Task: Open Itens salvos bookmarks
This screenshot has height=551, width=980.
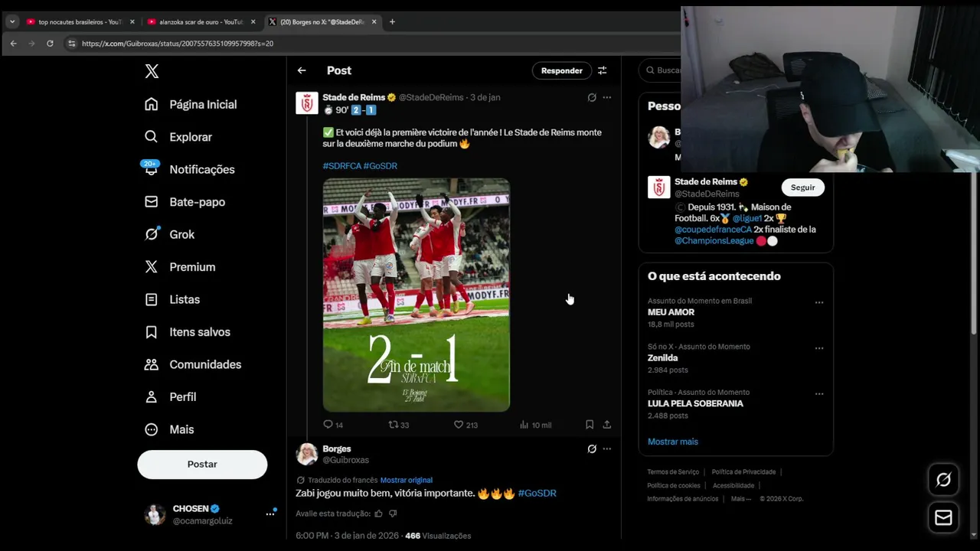Action: [188, 332]
